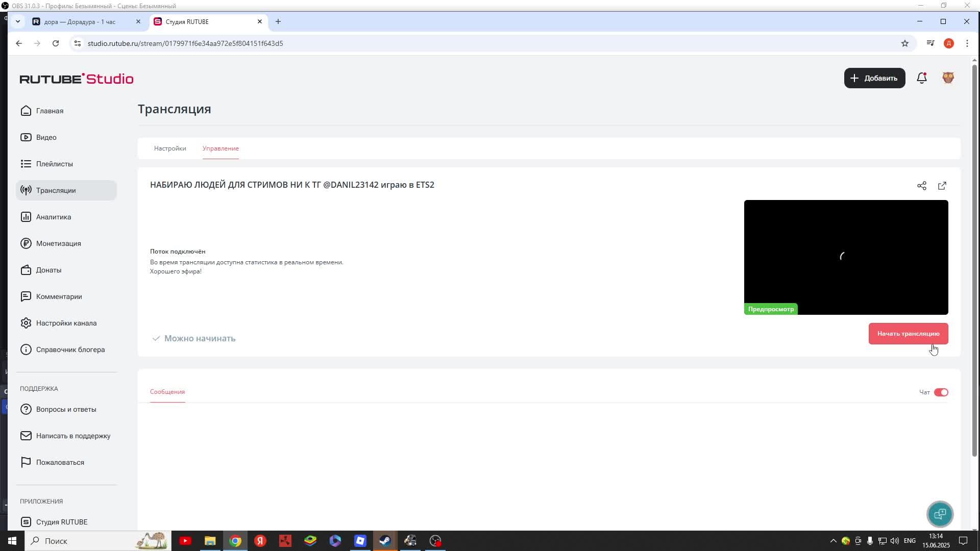Close the дора — Дорадура tab
980x551 pixels.
(138, 21)
